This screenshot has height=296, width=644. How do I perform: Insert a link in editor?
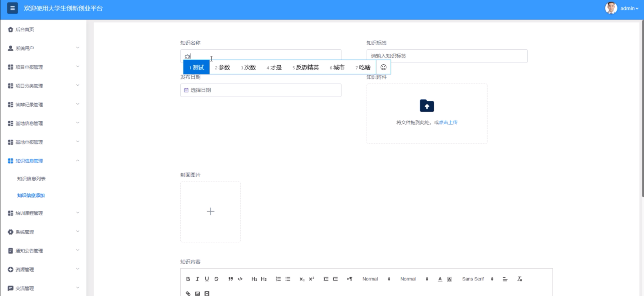188,293
